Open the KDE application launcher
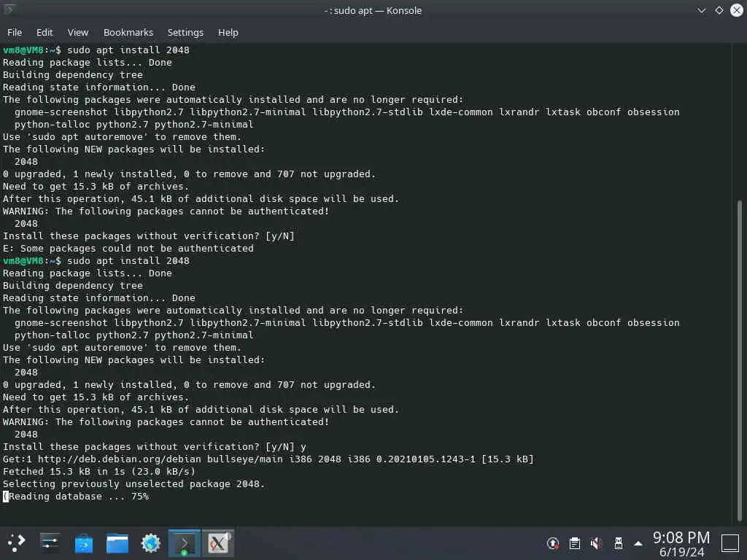The width and height of the screenshot is (747, 560). pyautogui.click(x=16, y=542)
